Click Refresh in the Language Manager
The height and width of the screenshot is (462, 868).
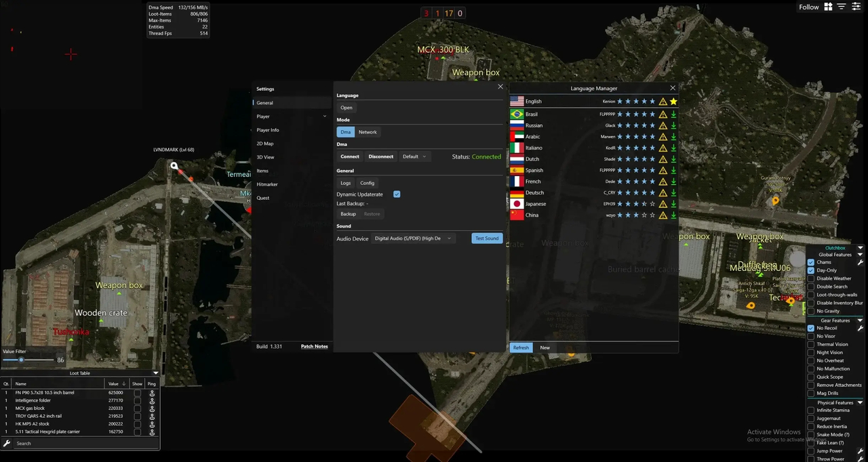point(521,347)
